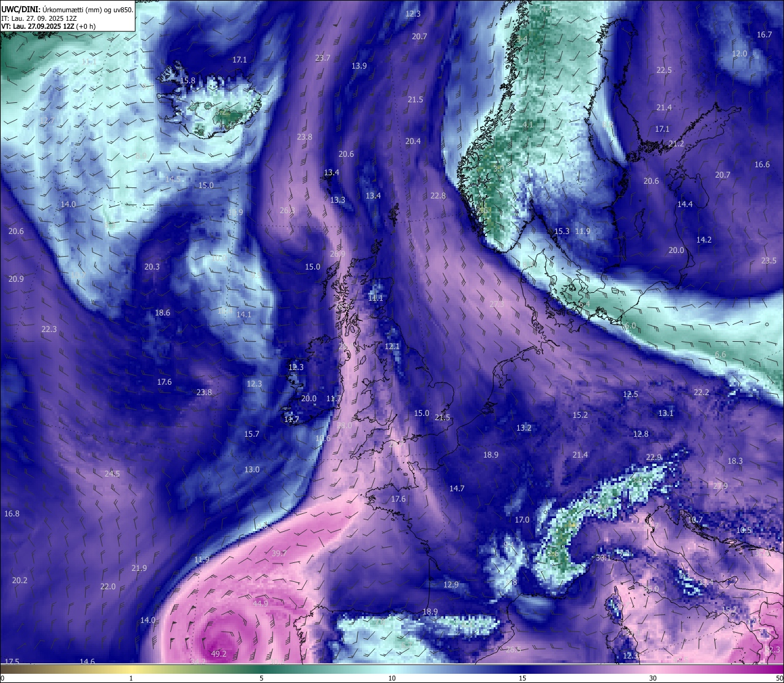Click the 23.5 value at the right edge
Viewport: 784px width, 683px height.
coord(769,261)
